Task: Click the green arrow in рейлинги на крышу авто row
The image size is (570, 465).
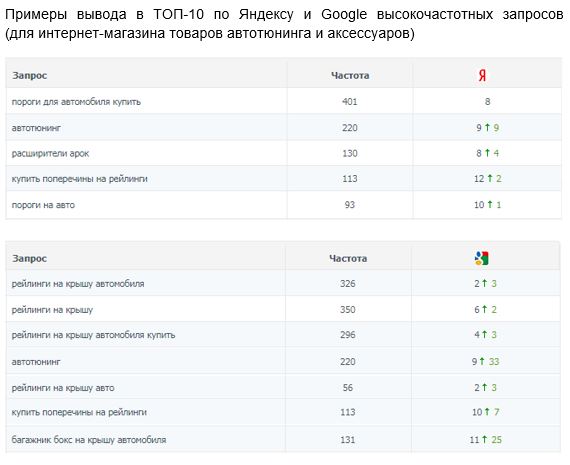Action: pyautogui.click(x=484, y=387)
